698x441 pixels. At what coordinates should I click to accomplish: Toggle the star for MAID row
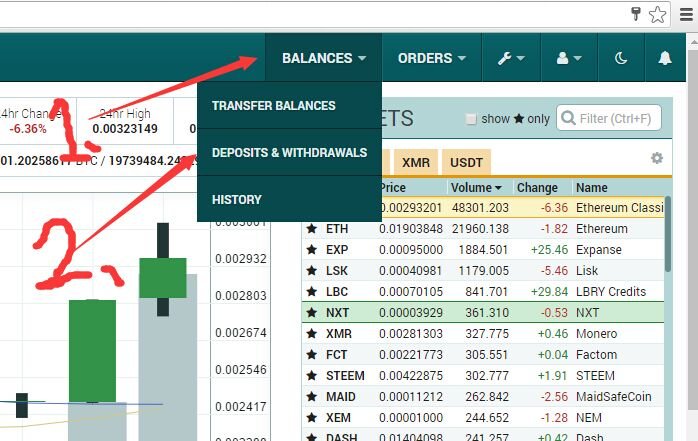[x=312, y=396]
